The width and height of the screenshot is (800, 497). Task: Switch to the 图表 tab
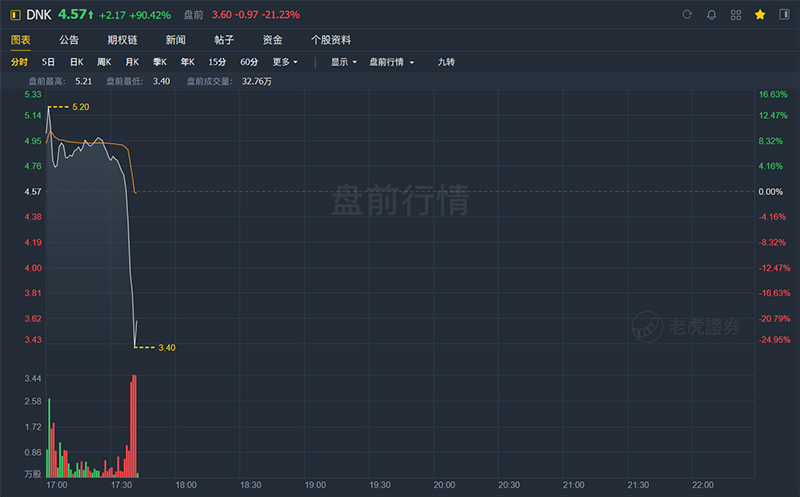point(21,40)
